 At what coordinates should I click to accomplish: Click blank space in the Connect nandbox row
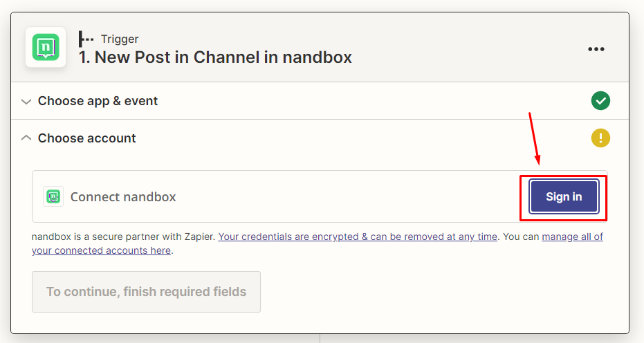tap(346, 197)
